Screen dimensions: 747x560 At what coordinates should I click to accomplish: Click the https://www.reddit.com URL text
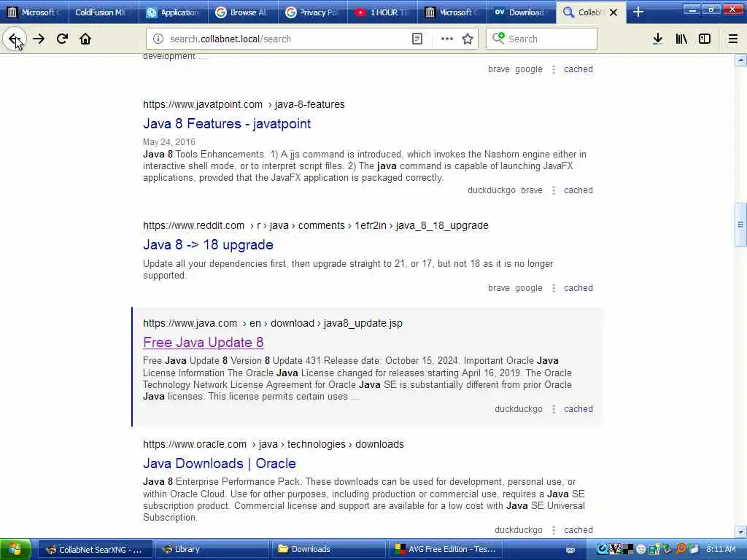point(193,225)
